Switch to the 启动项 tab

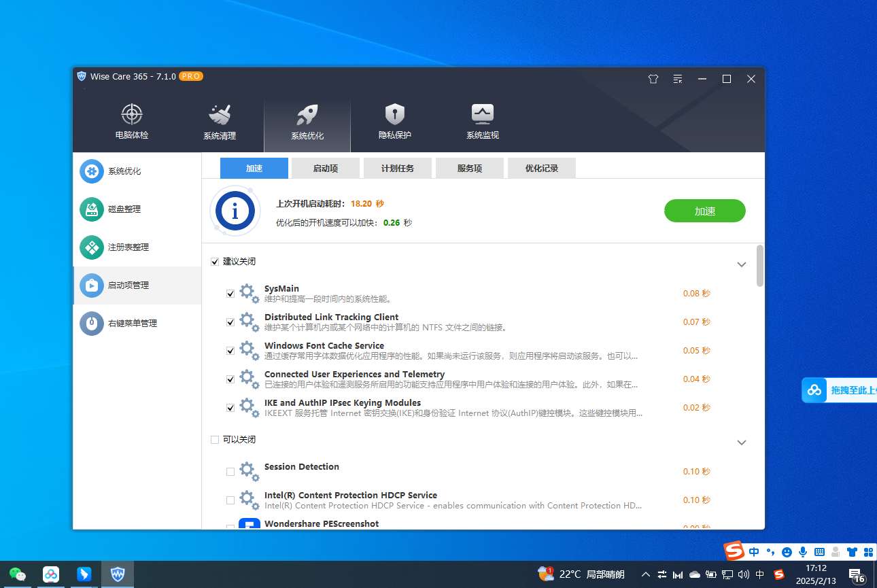[326, 168]
